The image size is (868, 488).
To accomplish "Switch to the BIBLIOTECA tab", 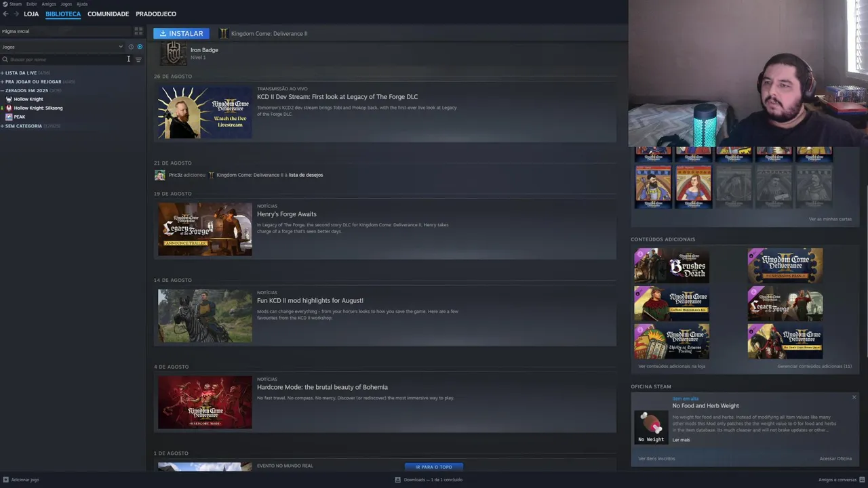I will pos(63,14).
